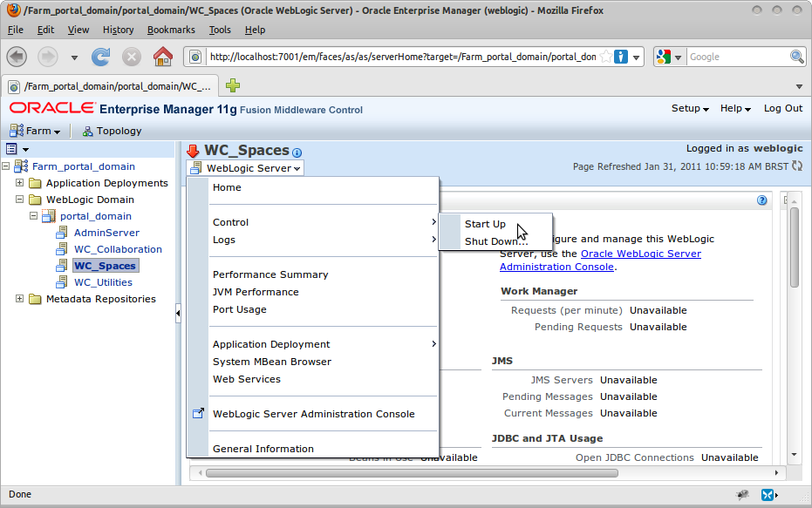Click the search magnifier icon
The image size is (812, 508).
(796, 57)
